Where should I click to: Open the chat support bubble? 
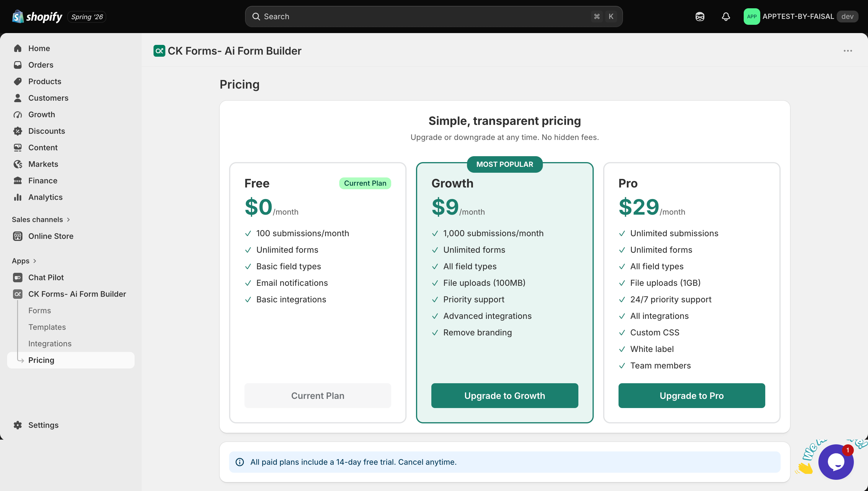pyautogui.click(x=836, y=462)
